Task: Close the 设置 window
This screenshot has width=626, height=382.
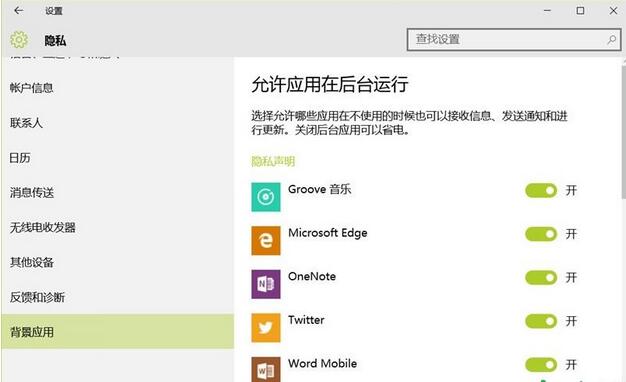Action: (614, 11)
